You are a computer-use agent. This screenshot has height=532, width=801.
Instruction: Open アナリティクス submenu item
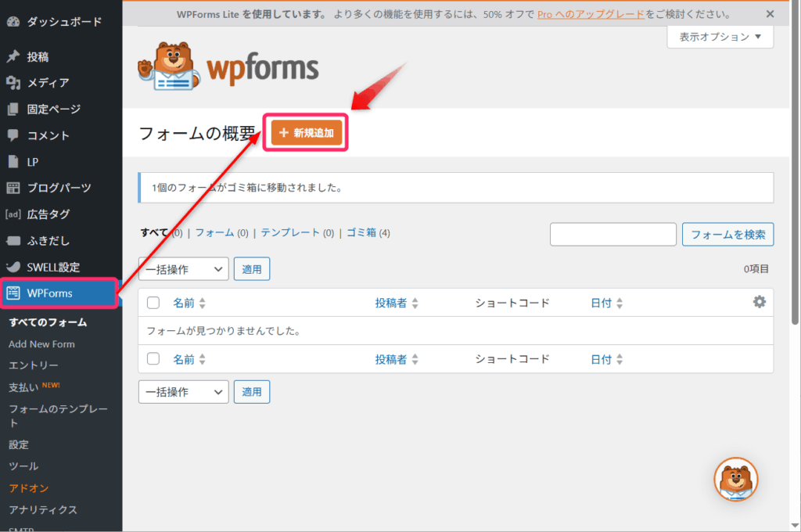click(43, 509)
